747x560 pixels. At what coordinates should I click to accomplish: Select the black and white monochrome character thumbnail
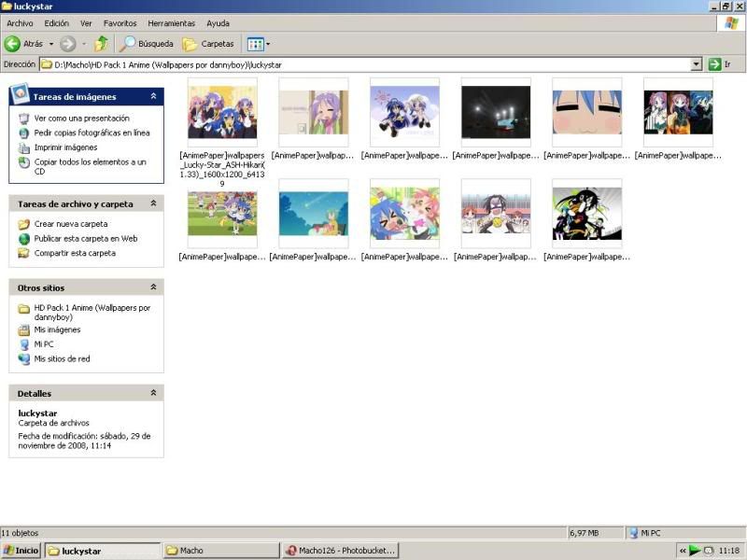[x=587, y=214]
